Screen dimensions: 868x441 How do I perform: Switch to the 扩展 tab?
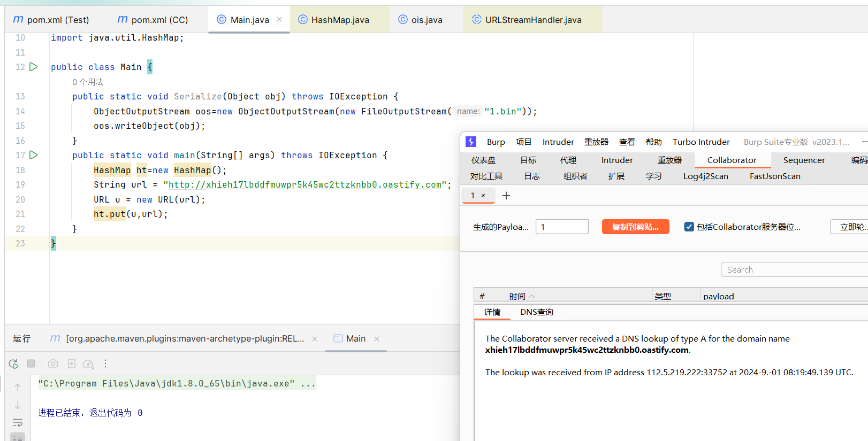click(x=616, y=176)
